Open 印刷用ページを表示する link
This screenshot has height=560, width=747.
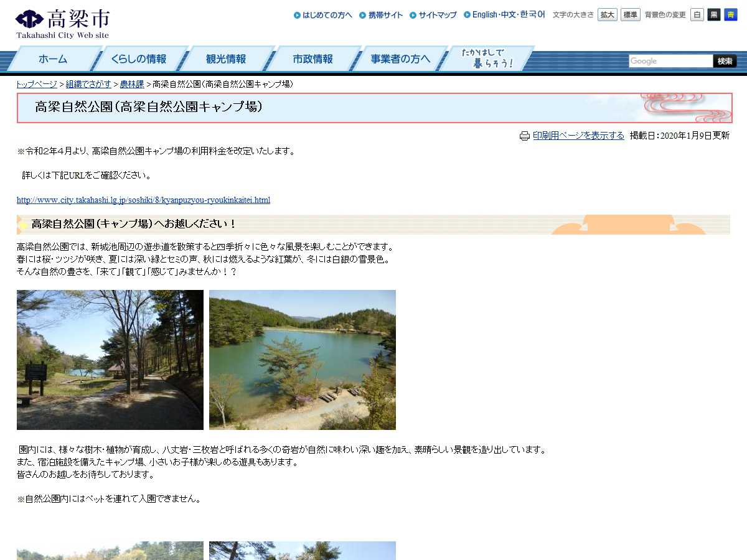click(x=578, y=136)
